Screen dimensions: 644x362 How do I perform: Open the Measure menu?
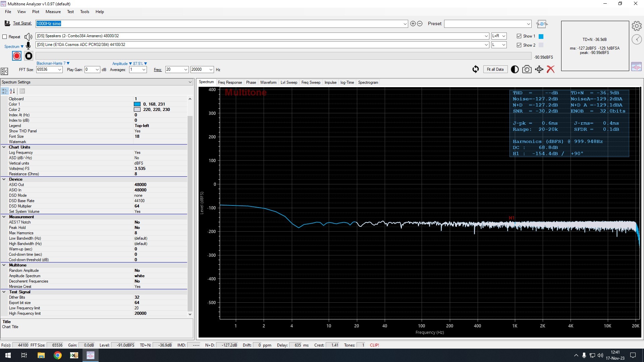53,12
